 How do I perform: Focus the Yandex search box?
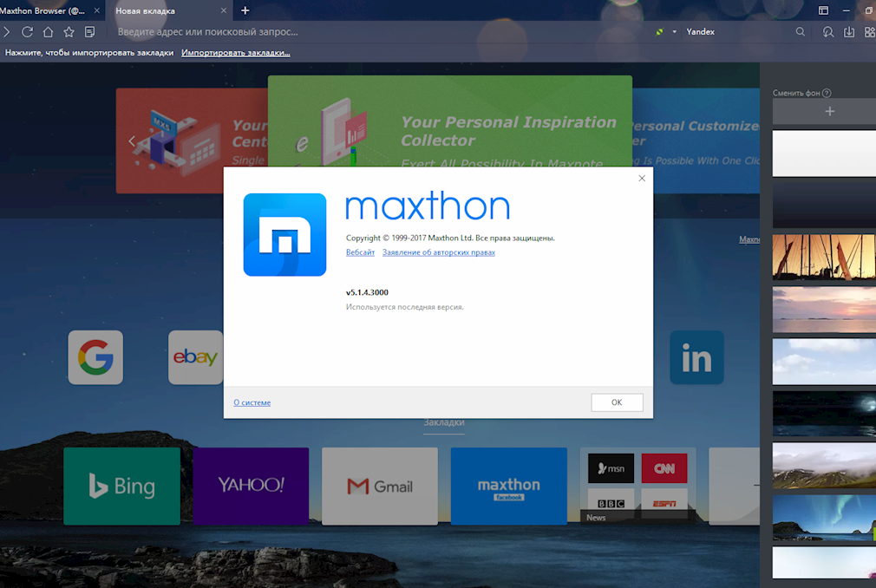737,32
